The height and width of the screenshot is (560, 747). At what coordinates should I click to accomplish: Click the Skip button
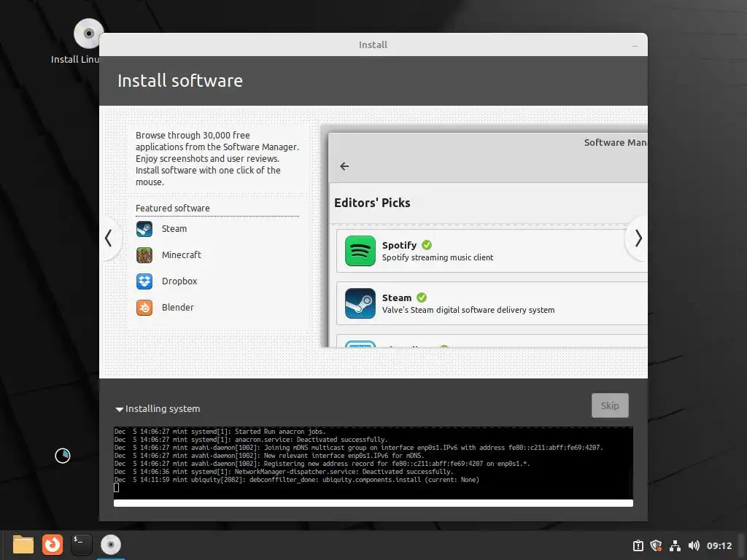point(610,405)
